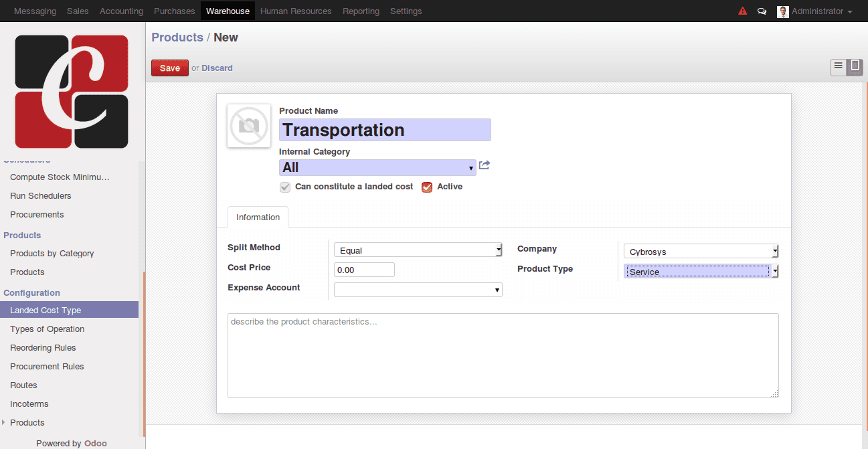The height and width of the screenshot is (449, 868).
Task: Open the Product Type dropdown
Action: 701,272
